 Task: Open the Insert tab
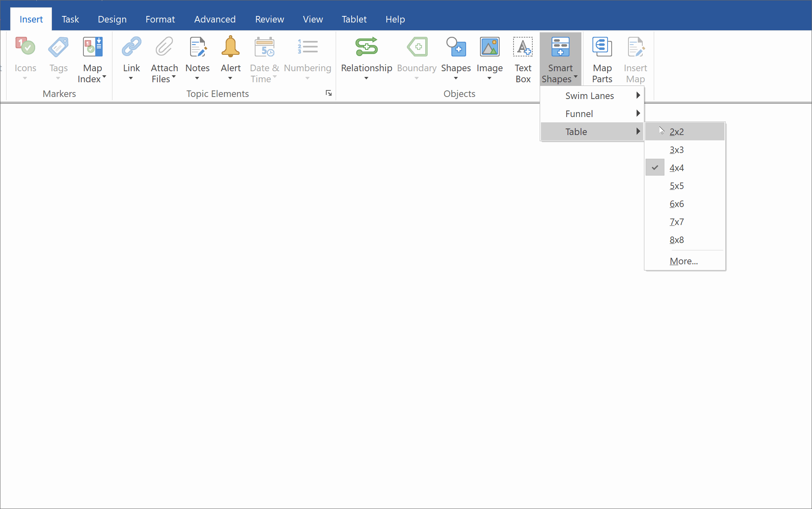click(x=31, y=19)
